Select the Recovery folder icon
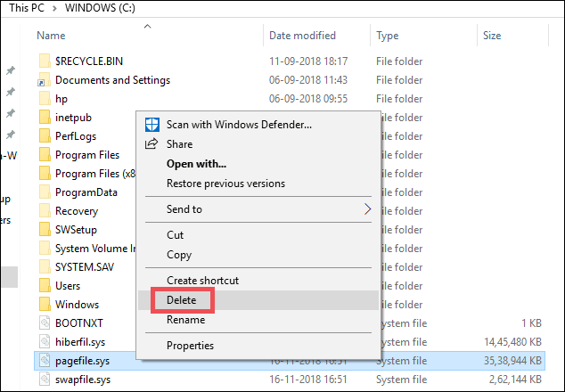565x392 pixels. (x=45, y=211)
